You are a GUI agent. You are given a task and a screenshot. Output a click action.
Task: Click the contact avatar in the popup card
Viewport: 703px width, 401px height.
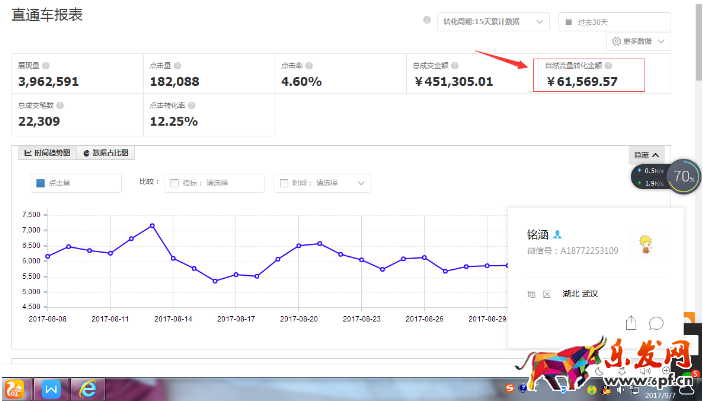click(647, 243)
